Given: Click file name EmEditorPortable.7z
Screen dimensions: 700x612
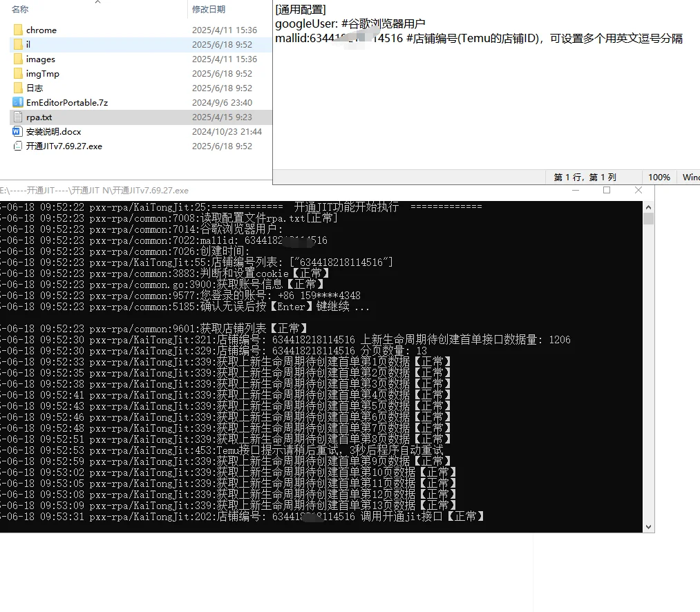Looking at the screenshot, I should click(67, 103).
